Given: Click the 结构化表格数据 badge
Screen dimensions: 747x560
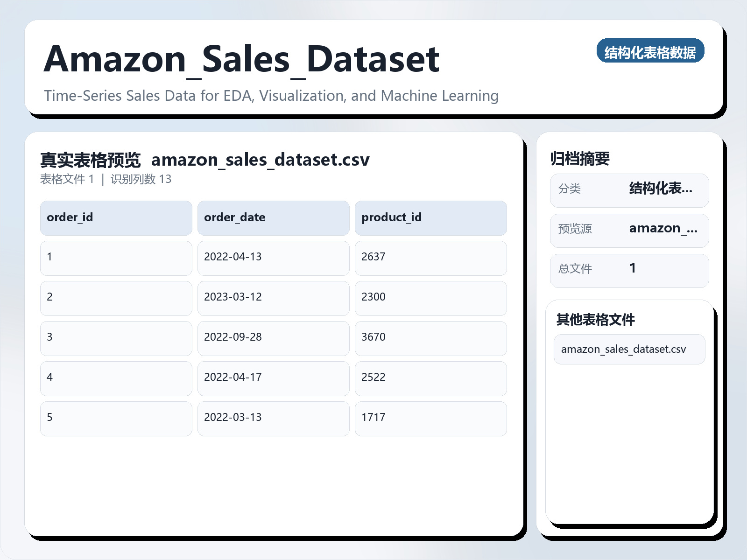Looking at the screenshot, I should (651, 52).
